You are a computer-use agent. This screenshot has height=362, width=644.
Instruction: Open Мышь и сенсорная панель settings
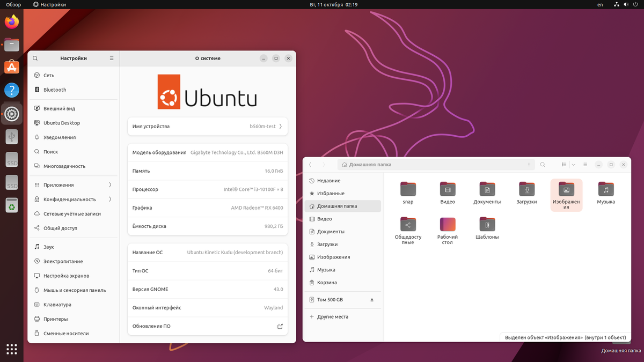pos(74,290)
